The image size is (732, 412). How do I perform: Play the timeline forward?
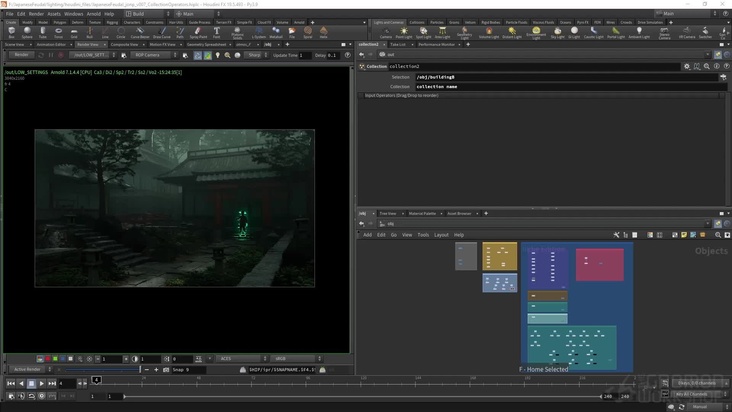click(x=42, y=384)
